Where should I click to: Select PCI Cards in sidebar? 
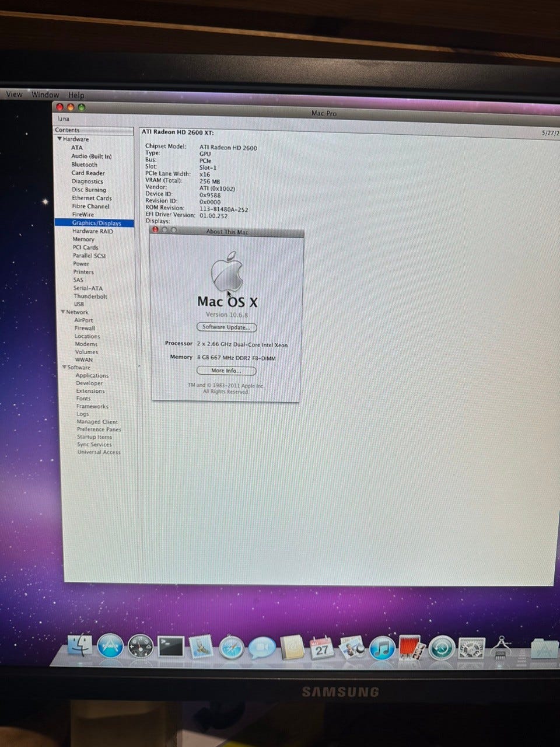[x=86, y=247]
